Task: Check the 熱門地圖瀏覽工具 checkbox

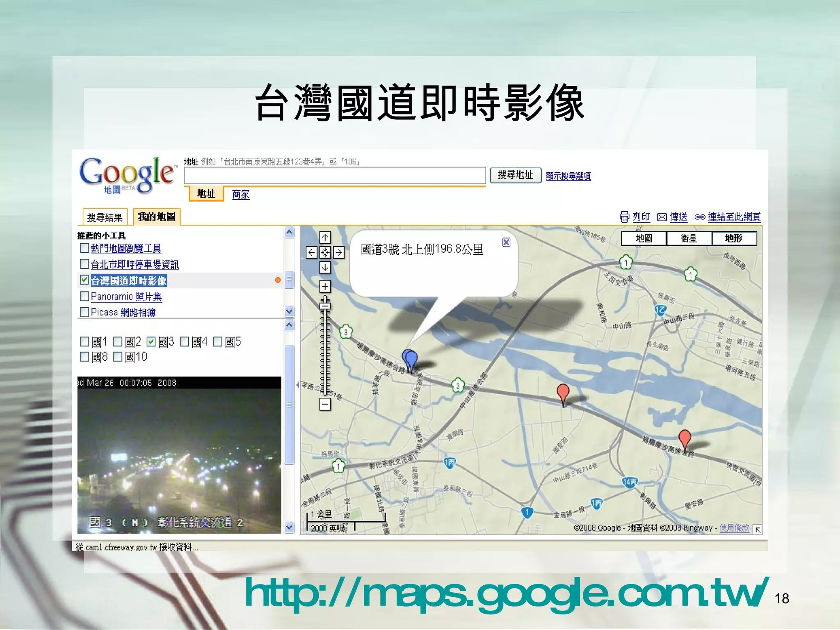Action: [84, 248]
